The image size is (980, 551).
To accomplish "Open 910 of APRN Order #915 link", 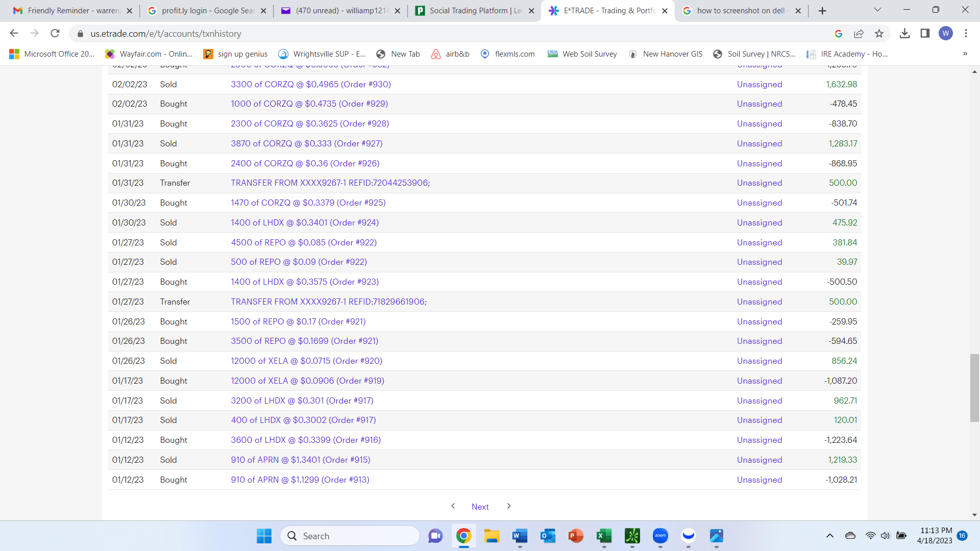I will tap(300, 460).
